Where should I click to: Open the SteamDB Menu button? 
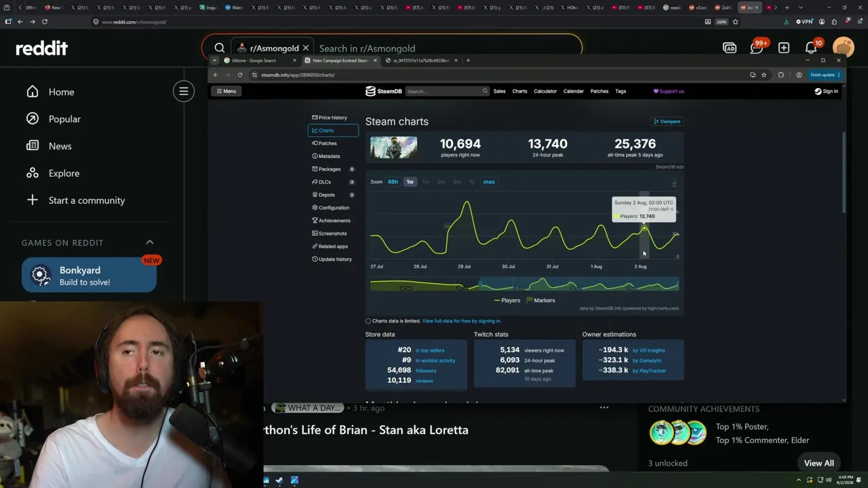(226, 91)
